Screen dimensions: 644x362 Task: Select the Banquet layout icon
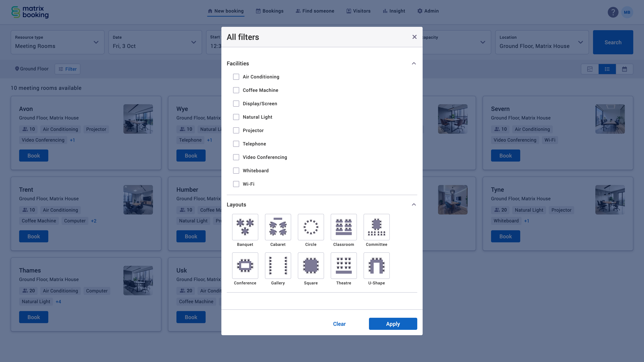coord(245,227)
